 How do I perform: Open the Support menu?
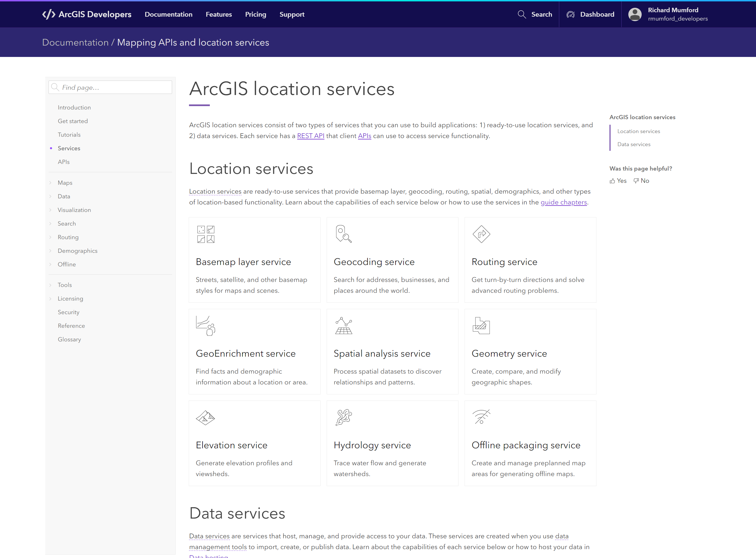292,14
